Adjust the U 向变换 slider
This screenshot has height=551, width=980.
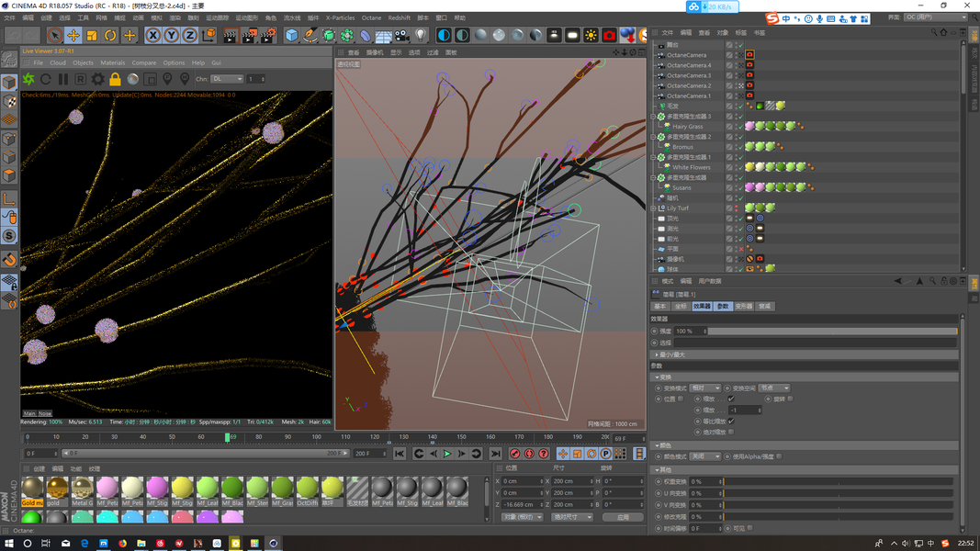(838, 493)
